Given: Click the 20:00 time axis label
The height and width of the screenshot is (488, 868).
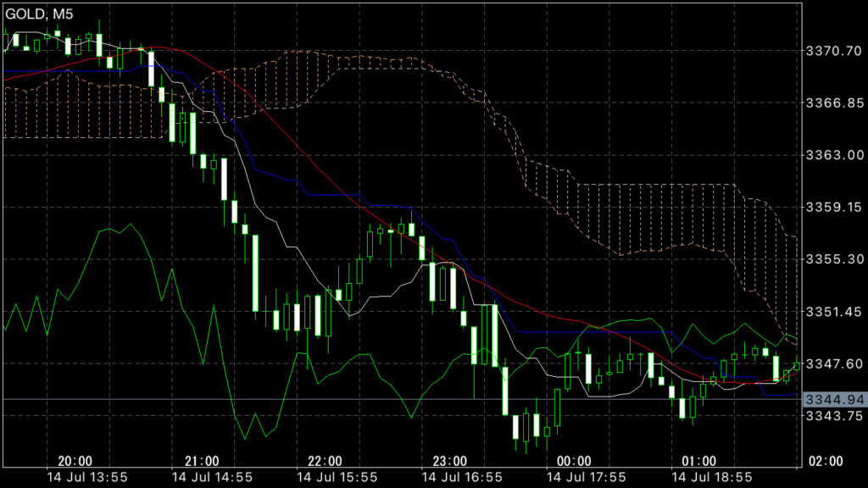Looking at the screenshot, I should click(x=75, y=461).
